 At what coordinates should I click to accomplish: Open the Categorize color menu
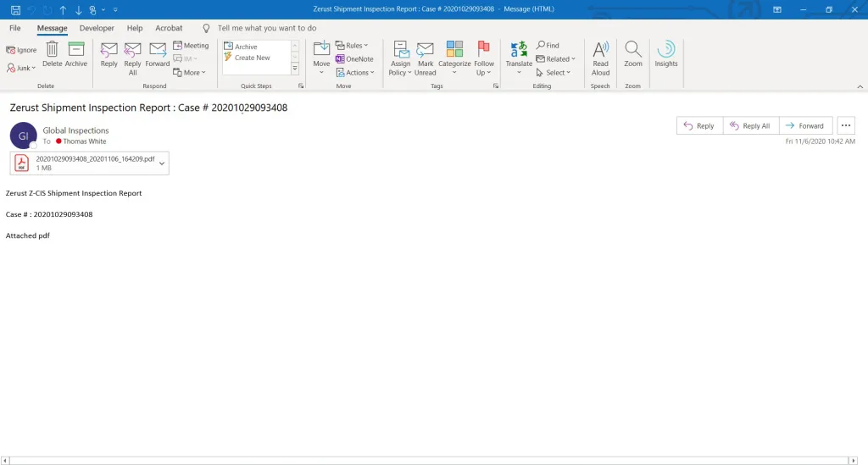click(x=454, y=58)
